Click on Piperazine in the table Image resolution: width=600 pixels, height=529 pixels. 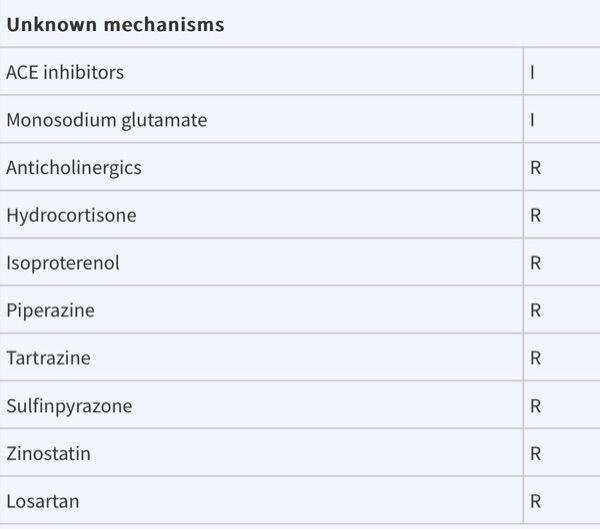(50, 310)
